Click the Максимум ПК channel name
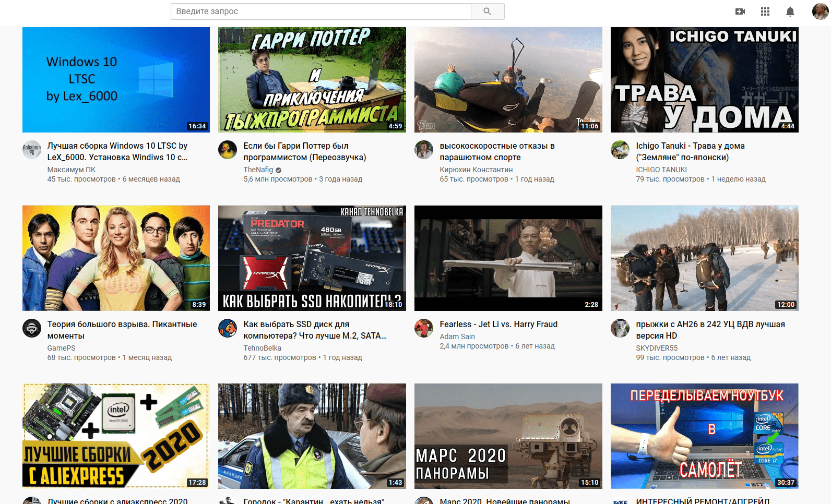This screenshot has height=504, width=831. (x=72, y=170)
